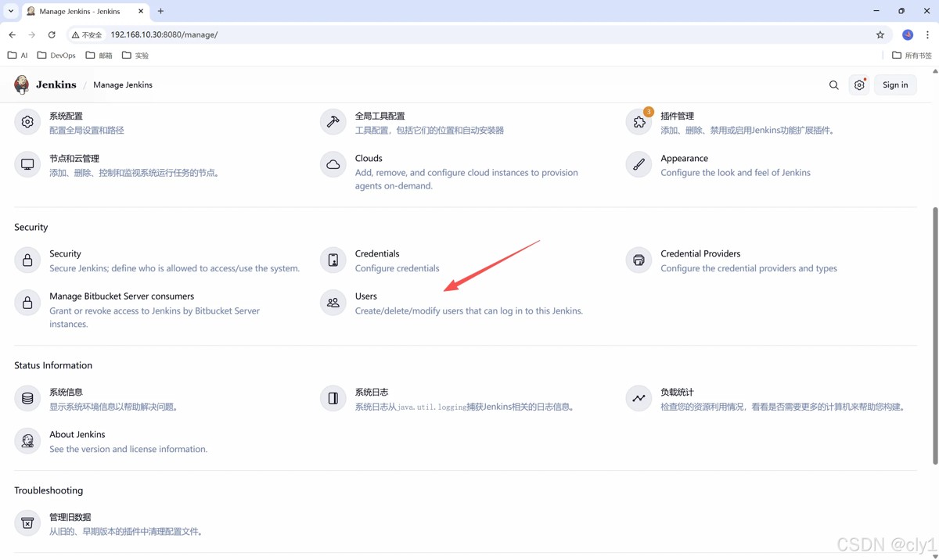This screenshot has width=939, height=560.
Task: Open a new browser tab
Action: pyautogui.click(x=160, y=11)
